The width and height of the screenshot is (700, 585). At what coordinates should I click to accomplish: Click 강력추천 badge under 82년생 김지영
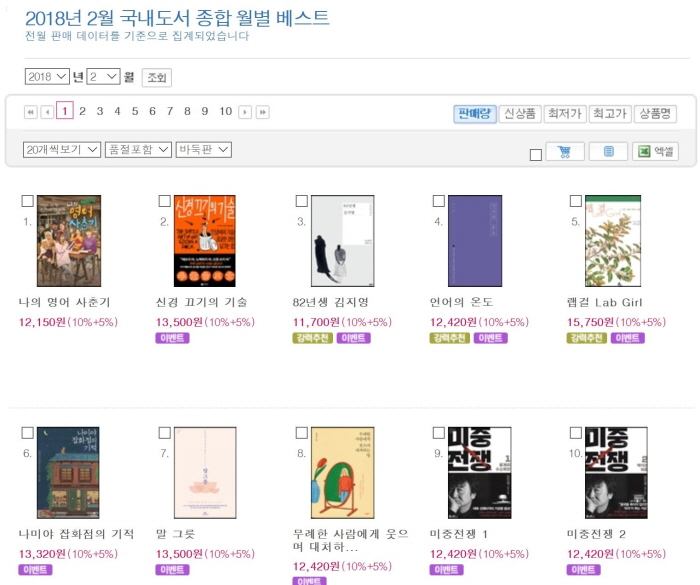click(312, 338)
